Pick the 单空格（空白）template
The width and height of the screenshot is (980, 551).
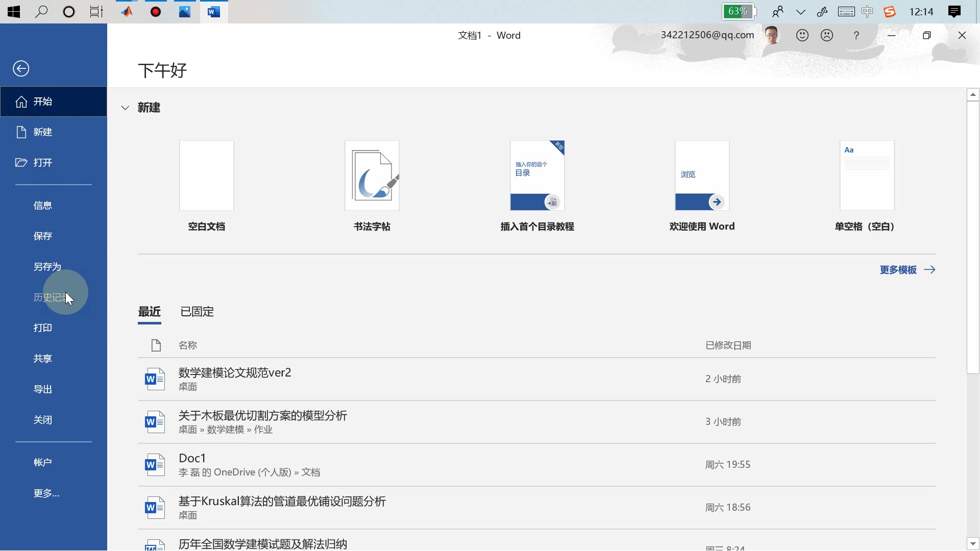(x=867, y=176)
